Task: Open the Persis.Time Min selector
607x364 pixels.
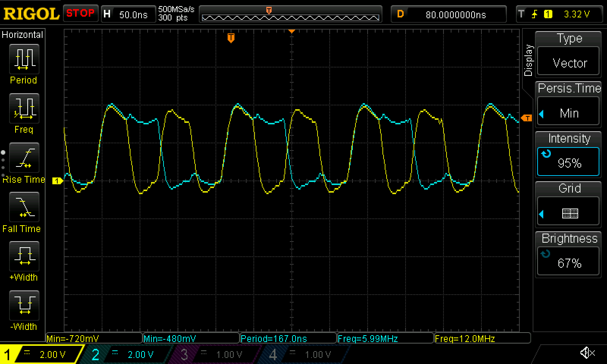Action: (x=568, y=113)
